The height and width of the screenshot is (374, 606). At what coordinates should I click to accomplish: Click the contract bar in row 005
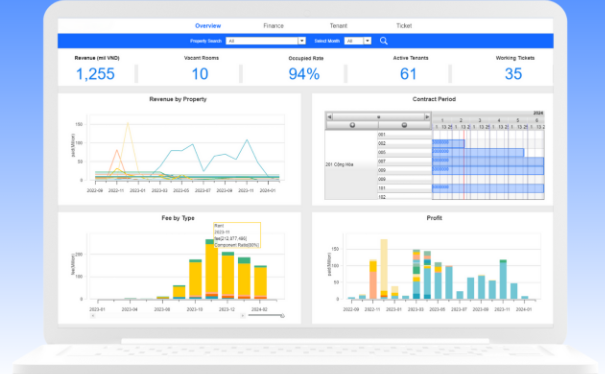pos(478,153)
